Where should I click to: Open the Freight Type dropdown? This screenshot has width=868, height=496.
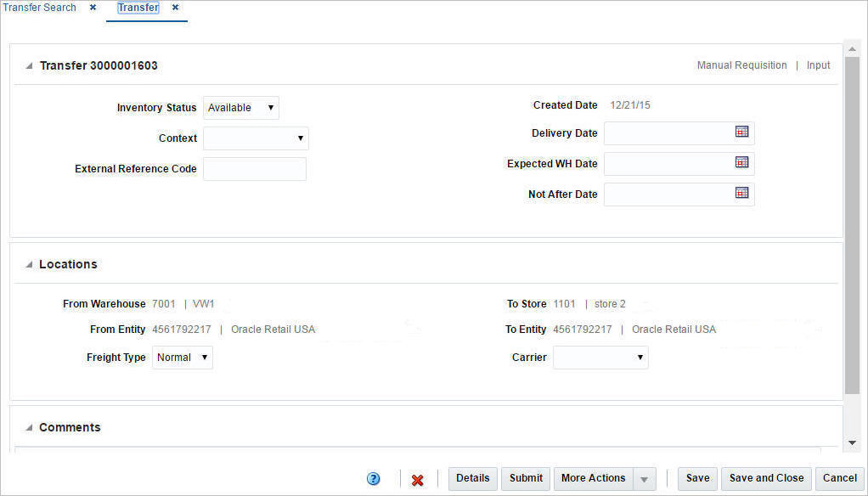point(204,357)
